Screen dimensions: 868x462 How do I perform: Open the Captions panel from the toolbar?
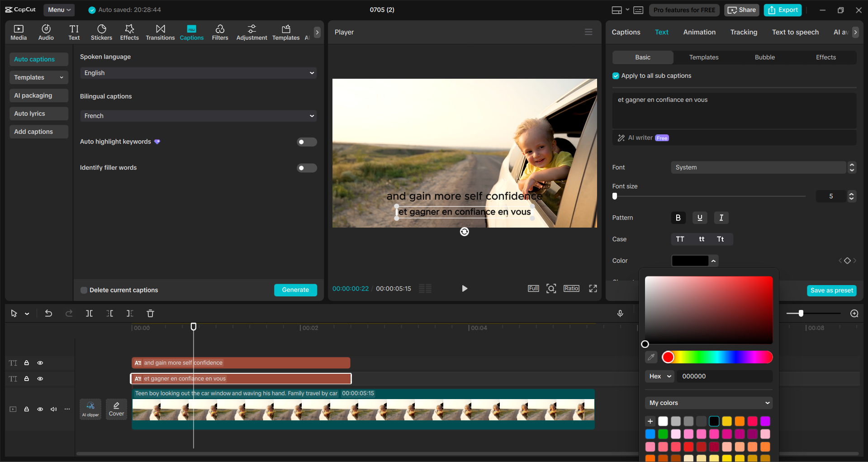pyautogui.click(x=191, y=32)
